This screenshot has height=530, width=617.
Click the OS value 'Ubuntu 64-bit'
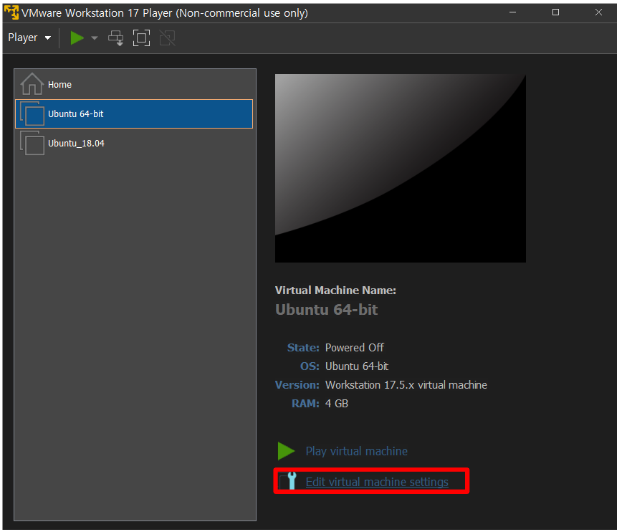pyautogui.click(x=357, y=366)
